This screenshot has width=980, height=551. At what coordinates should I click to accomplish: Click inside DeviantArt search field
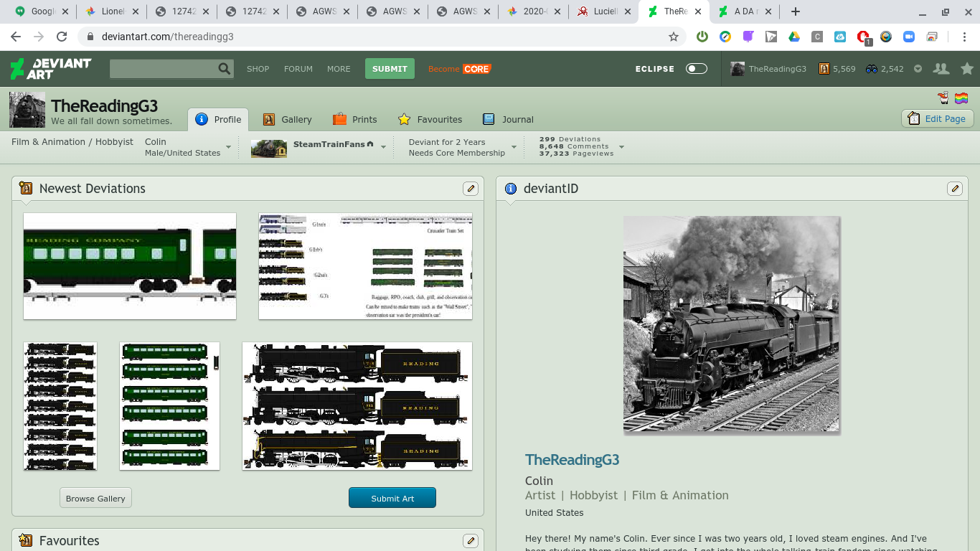(164, 69)
